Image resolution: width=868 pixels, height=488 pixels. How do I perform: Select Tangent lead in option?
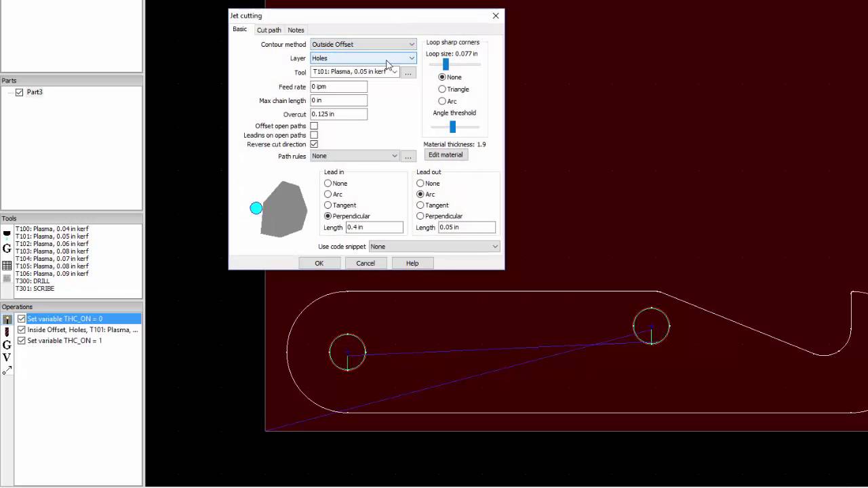pyautogui.click(x=328, y=205)
